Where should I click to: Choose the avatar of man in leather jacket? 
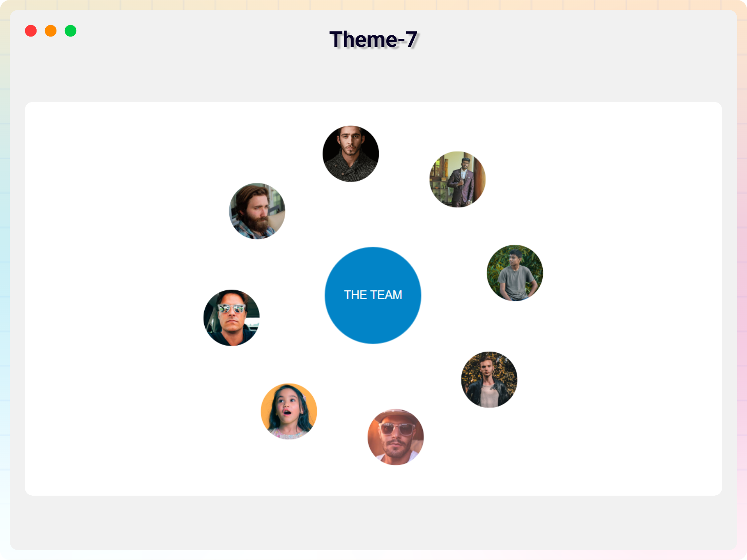pos(489,380)
